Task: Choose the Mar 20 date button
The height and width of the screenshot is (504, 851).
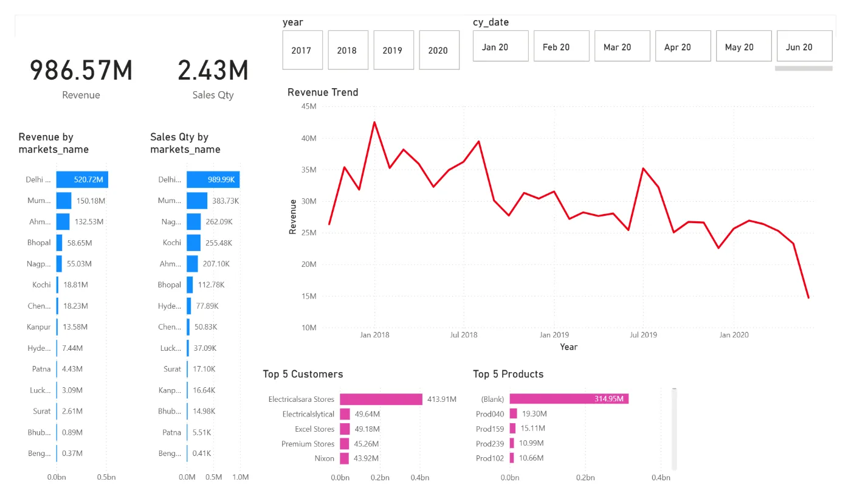Action: click(x=622, y=47)
